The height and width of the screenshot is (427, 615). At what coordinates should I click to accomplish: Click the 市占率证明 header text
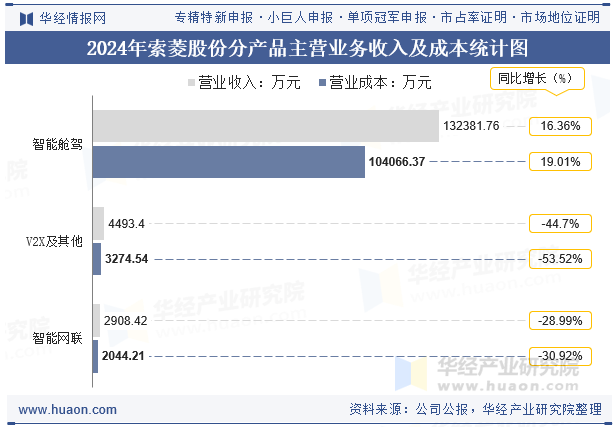point(474,18)
